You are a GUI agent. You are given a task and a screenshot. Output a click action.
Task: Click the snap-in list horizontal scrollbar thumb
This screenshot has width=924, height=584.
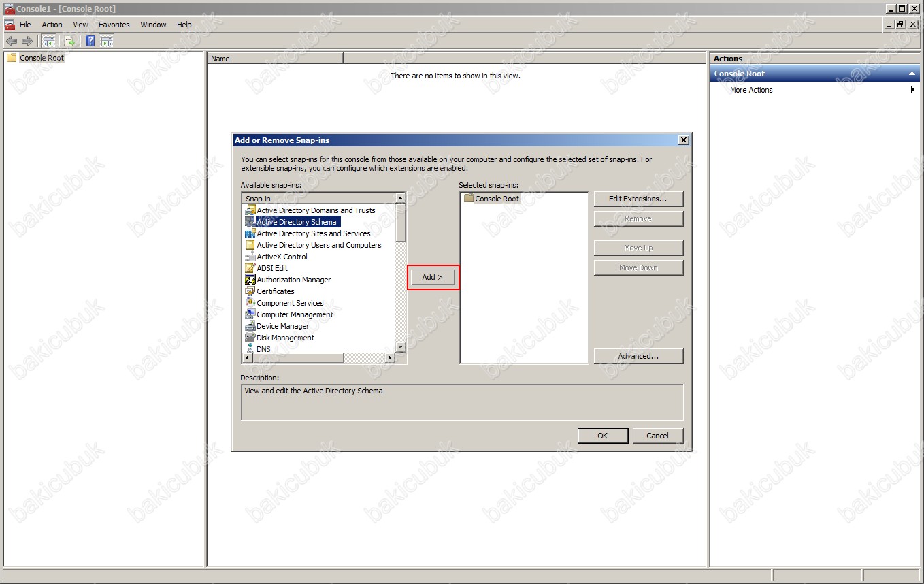coord(298,357)
